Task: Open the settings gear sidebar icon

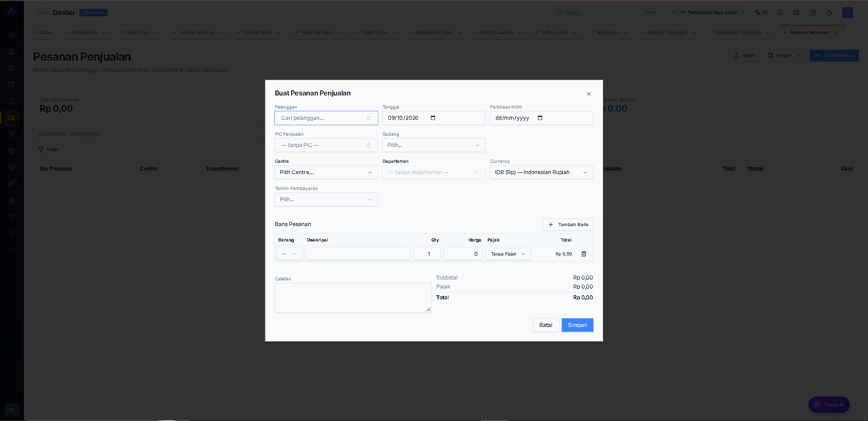Action: click(12, 201)
